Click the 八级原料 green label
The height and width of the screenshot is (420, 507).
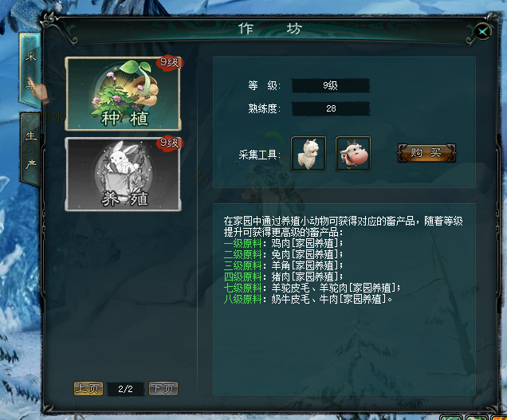(x=242, y=299)
